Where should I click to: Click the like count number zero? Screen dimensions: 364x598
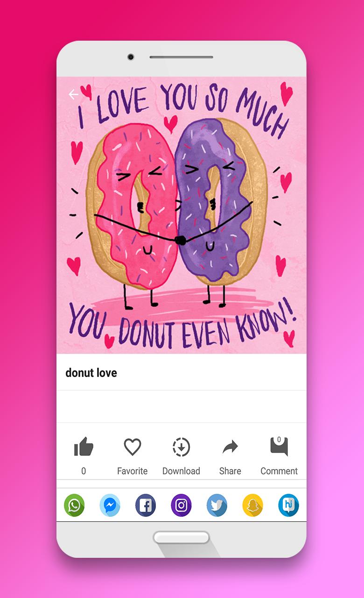pyautogui.click(x=84, y=471)
